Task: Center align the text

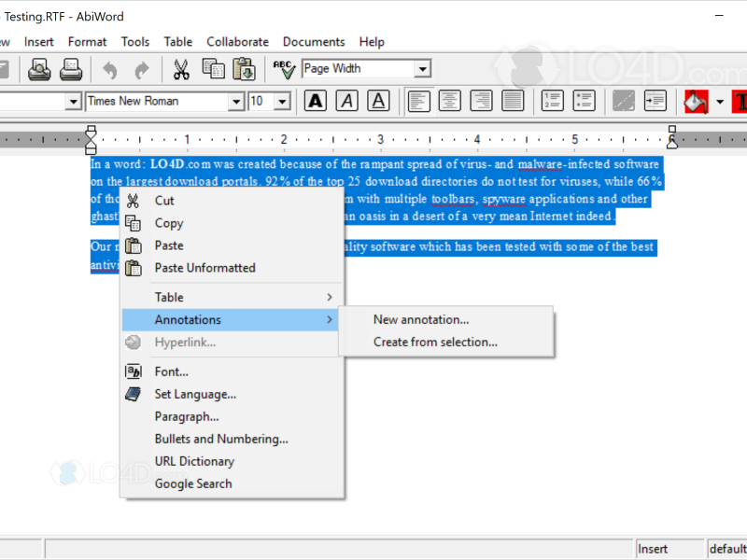Action: (450, 101)
